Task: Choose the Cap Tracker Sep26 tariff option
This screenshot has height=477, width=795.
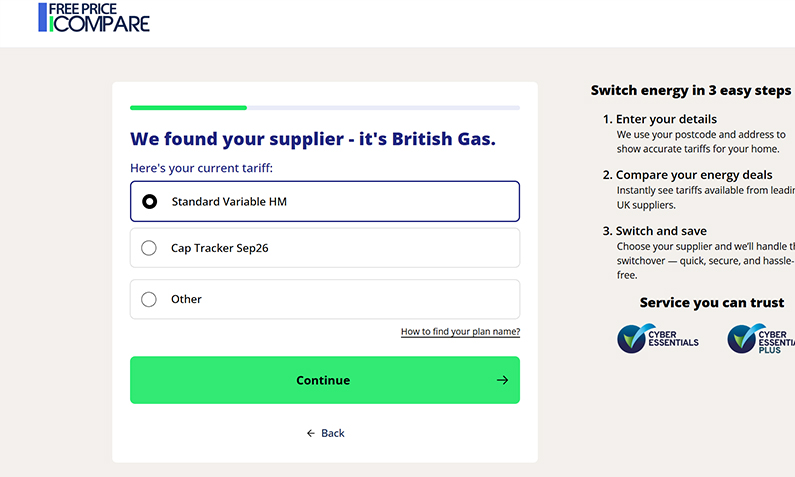Action: pos(149,248)
